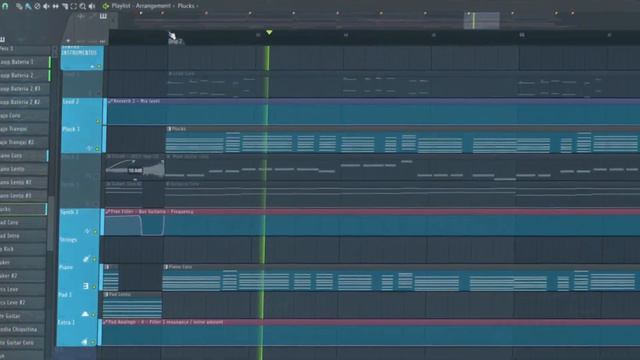Open the Playlist menu in title bar
The width and height of the screenshot is (640, 360).
pos(121,6)
